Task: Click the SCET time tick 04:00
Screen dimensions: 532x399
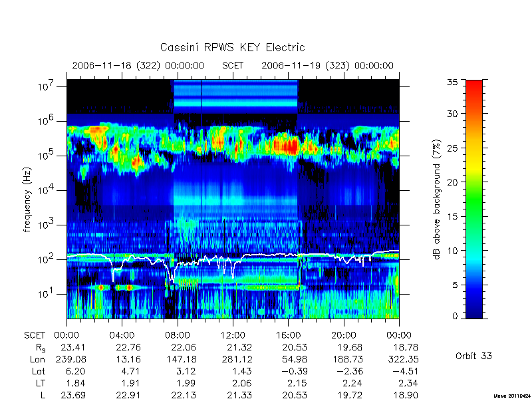Action: [122, 335]
